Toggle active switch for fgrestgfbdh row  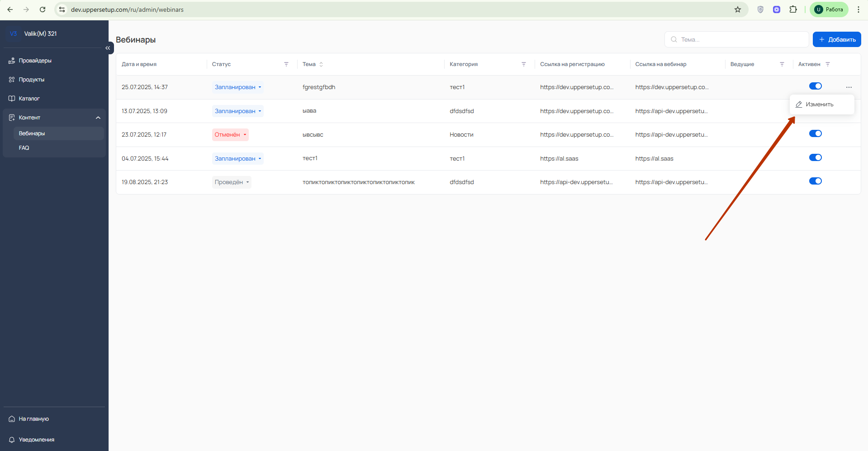(816, 86)
